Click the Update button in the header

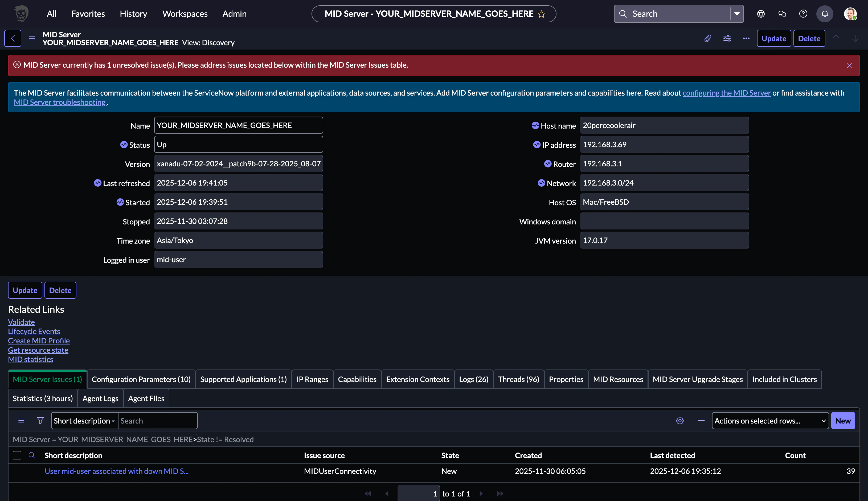click(774, 38)
